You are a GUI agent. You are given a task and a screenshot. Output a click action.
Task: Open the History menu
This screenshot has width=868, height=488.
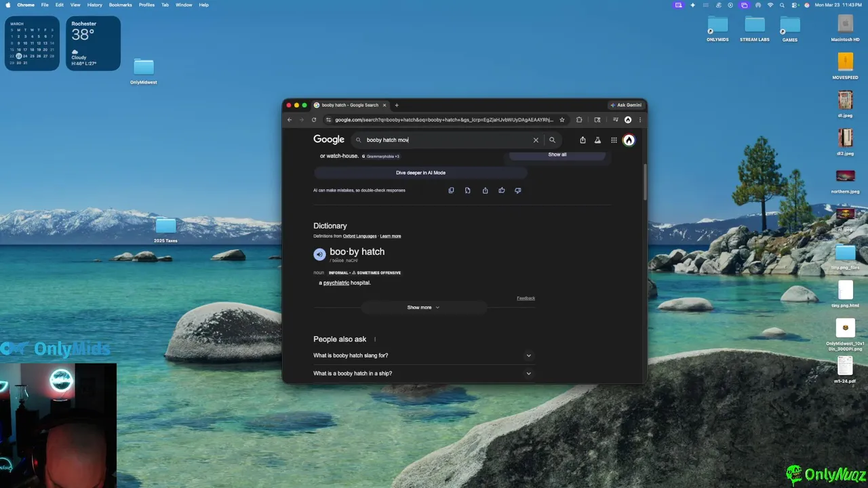(x=95, y=5)
